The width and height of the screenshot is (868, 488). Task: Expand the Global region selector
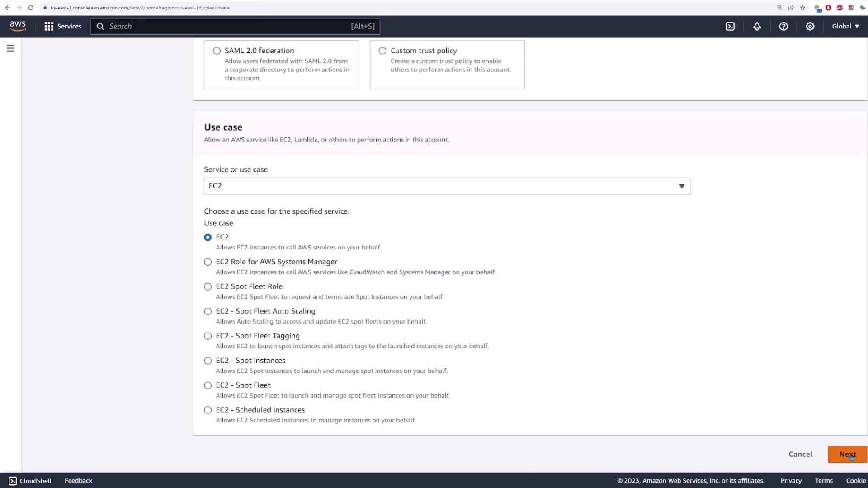(x=845, y=26)
